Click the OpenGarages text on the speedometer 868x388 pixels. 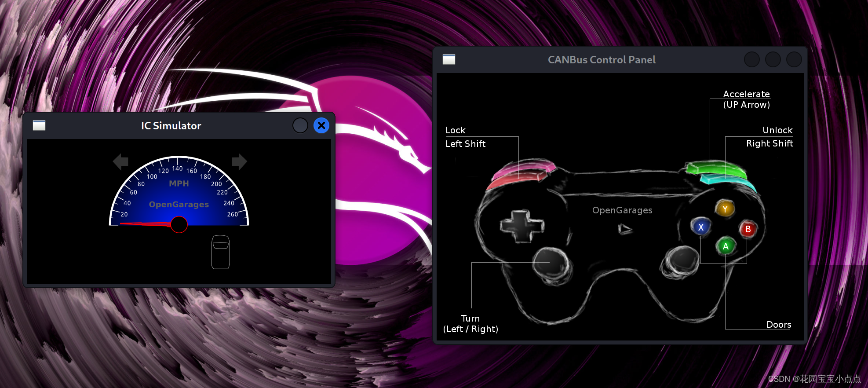pos(179,205)
